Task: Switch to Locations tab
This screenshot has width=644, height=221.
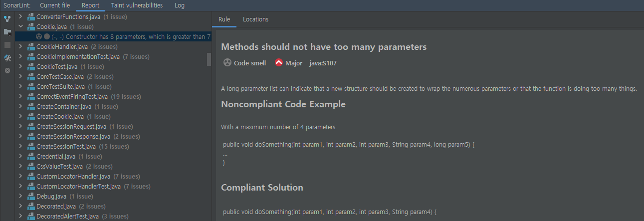Action: tap(255, 19)
